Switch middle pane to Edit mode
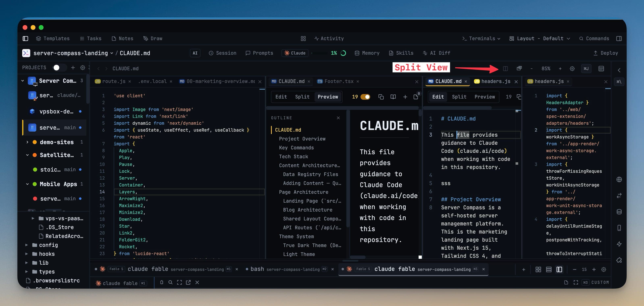The image size is (644, 306). tap(281, 97)
